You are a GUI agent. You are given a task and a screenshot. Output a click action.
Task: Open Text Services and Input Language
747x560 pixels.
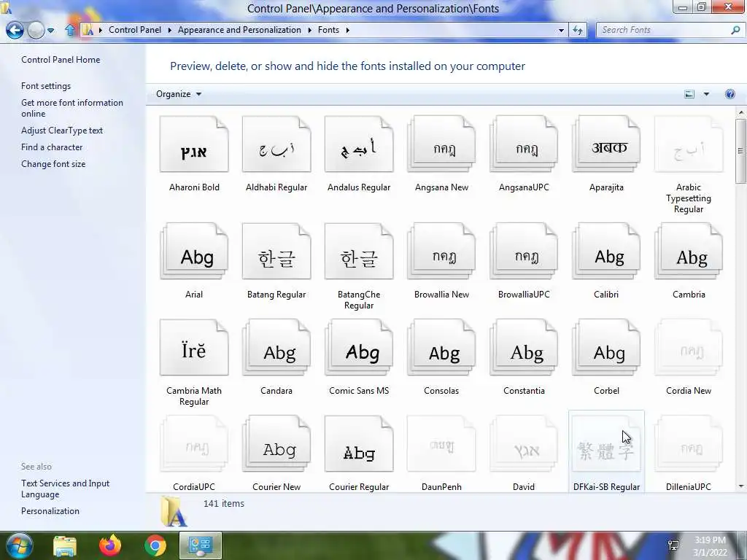click(x=65, y=489)
